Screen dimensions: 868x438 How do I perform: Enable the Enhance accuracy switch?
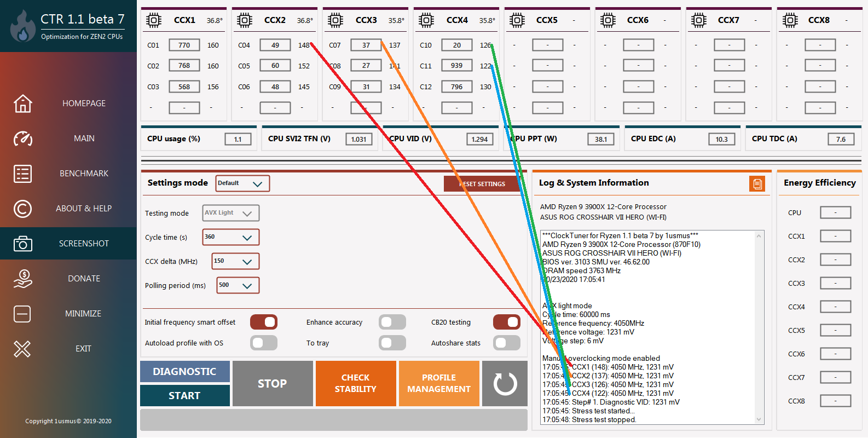[x=392, y=322]
